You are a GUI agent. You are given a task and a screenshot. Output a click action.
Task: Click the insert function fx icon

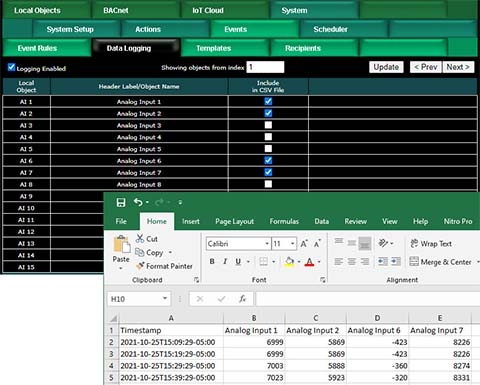243,299
